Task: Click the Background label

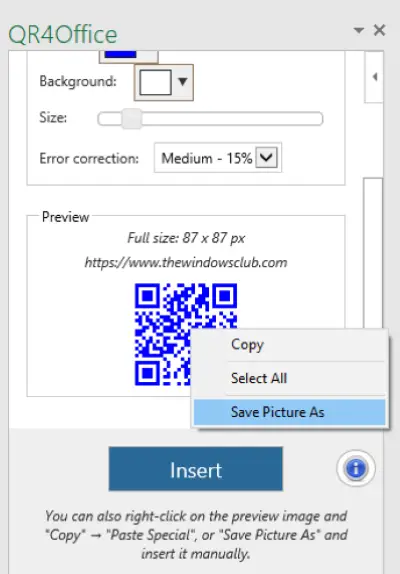Action: pos(78,81)
